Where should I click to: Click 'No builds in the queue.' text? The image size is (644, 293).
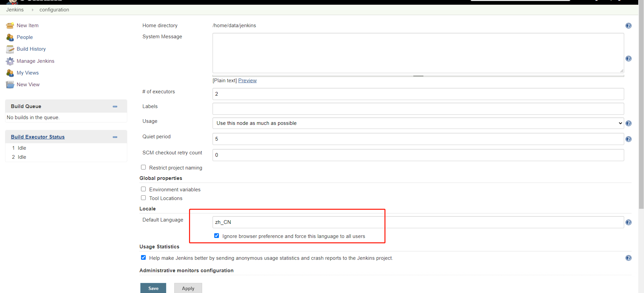coord(33,117)
